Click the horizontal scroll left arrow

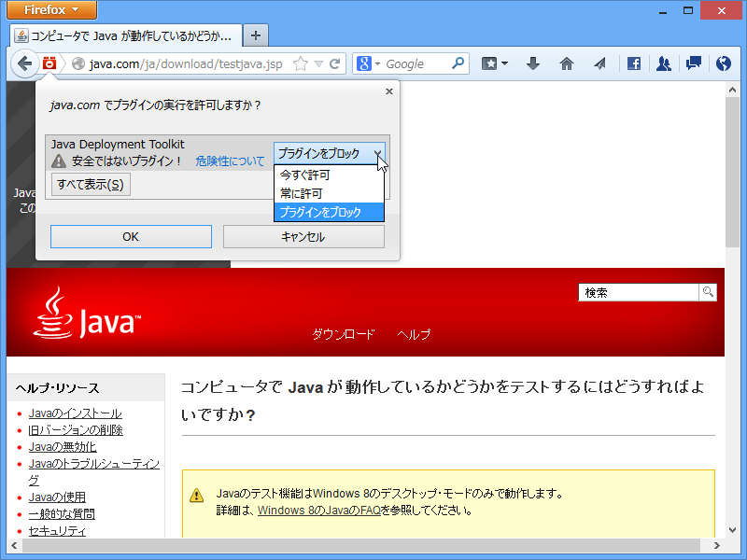[13, 545]
